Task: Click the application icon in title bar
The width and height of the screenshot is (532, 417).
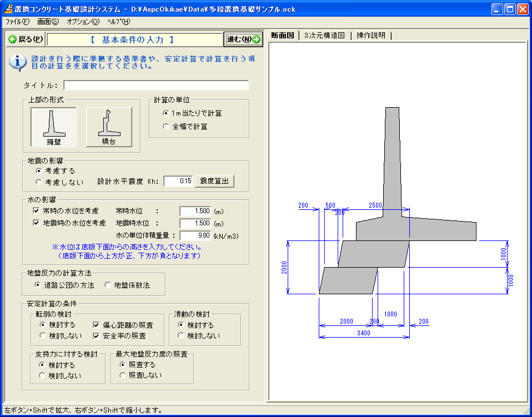Action: [x=8, y=9]
